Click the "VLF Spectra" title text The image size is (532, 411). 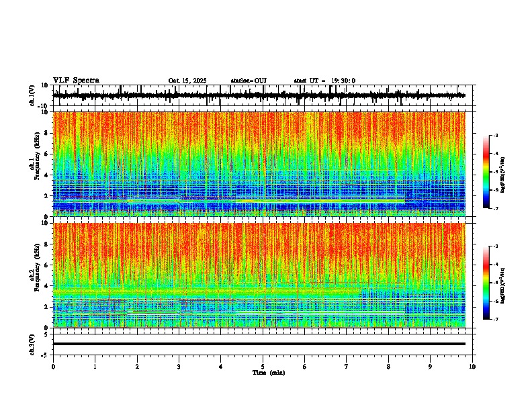click(76, 81)
